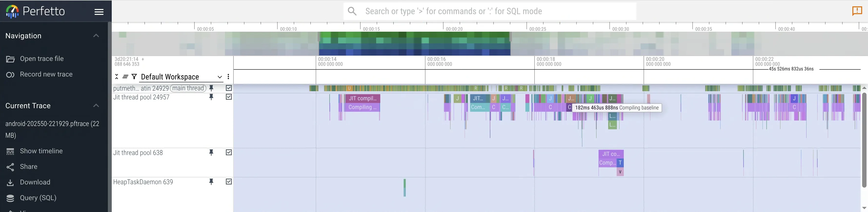Click the Record new trace circle icon
Image resolution: width=868 pixels, height=212 pixels.
10,75
